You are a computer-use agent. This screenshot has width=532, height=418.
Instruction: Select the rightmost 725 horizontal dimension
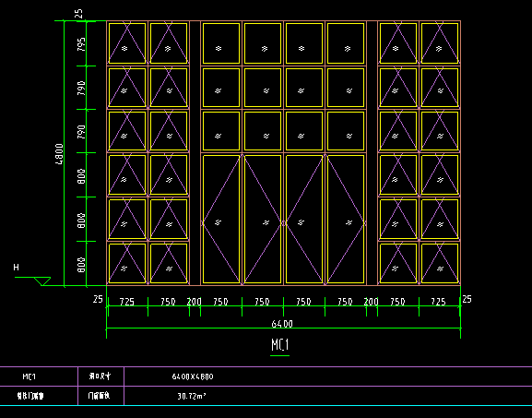(x=438, y=302)
